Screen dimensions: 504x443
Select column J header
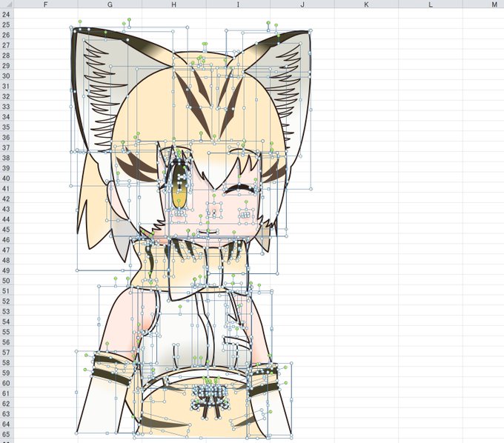coord(302,4)
